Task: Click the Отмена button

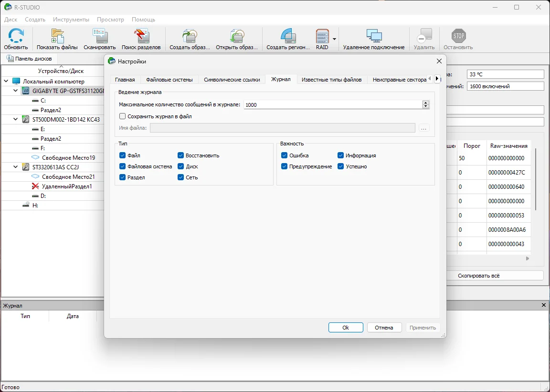Action: 384,328
